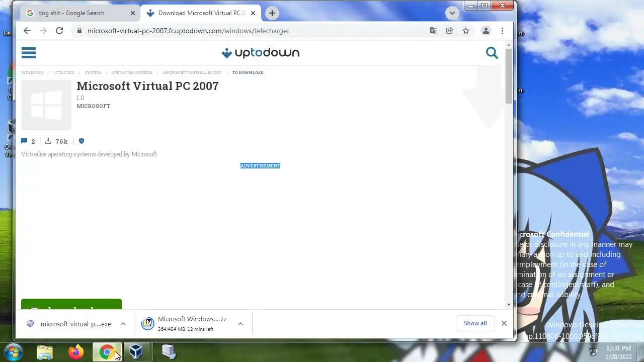Bookmark this page with the star
Image resolution: width=644 pixels, height=362 pixels.
click(x=466, y=31)
